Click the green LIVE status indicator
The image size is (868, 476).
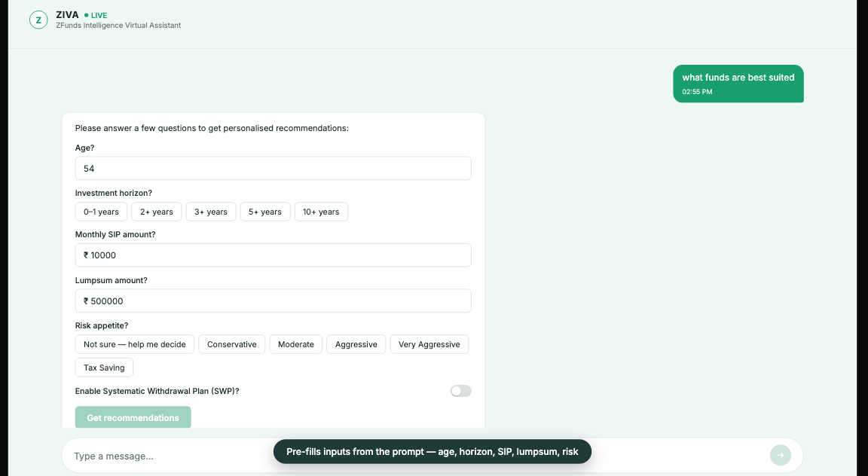[96, 16]
